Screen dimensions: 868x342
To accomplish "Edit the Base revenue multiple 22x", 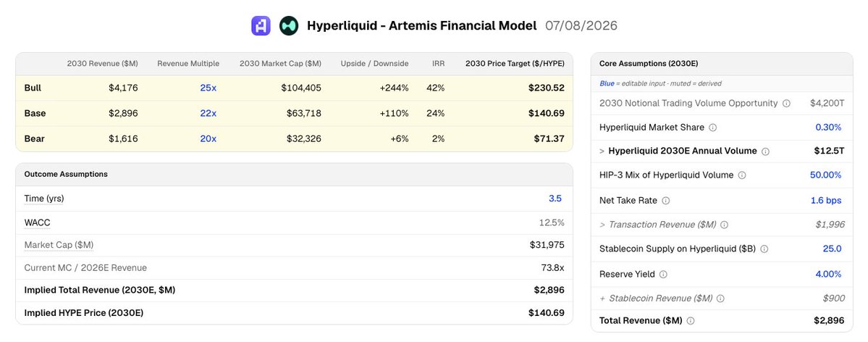I will [208, 113].
